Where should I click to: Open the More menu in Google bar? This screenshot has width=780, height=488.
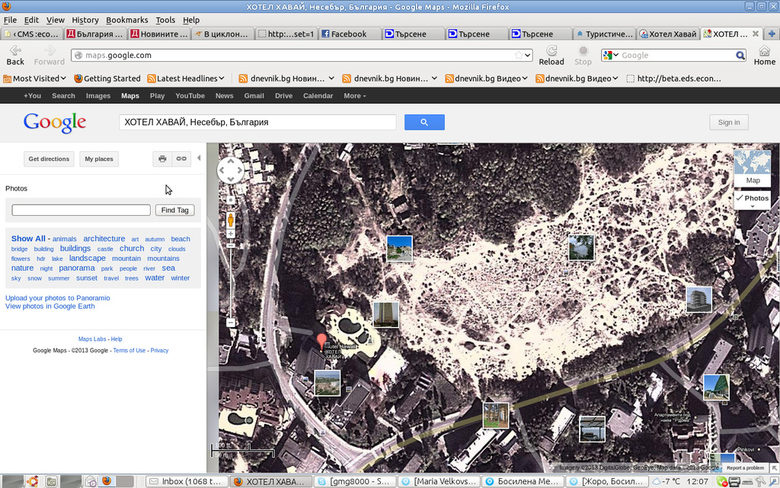tap(354, 96)
